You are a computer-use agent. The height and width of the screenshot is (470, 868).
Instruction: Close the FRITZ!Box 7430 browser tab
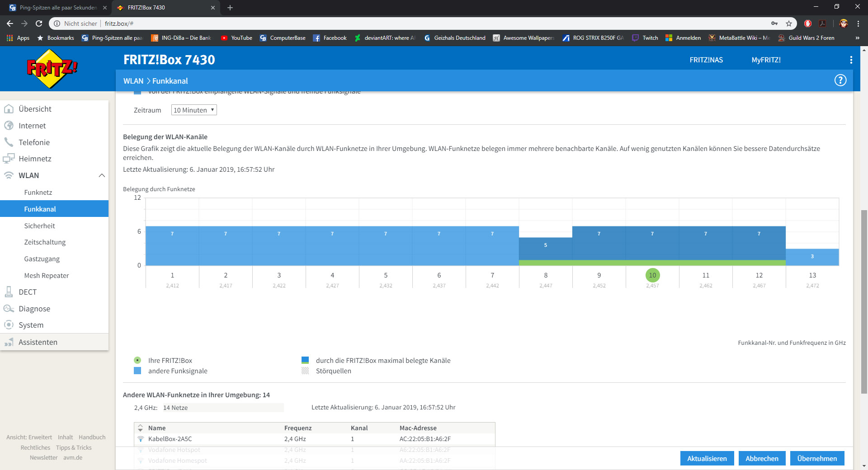[213, 8]
